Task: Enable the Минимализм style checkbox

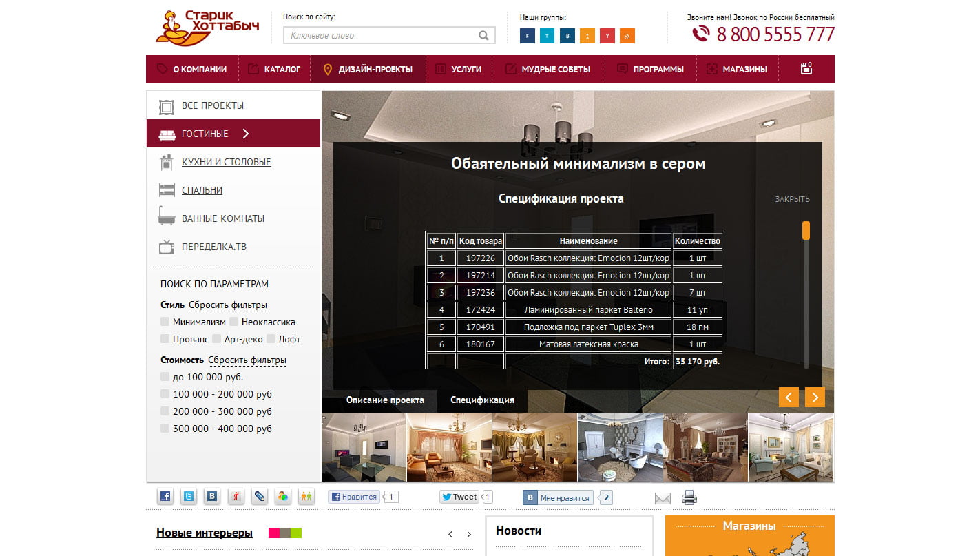Action: pos(165,322)
